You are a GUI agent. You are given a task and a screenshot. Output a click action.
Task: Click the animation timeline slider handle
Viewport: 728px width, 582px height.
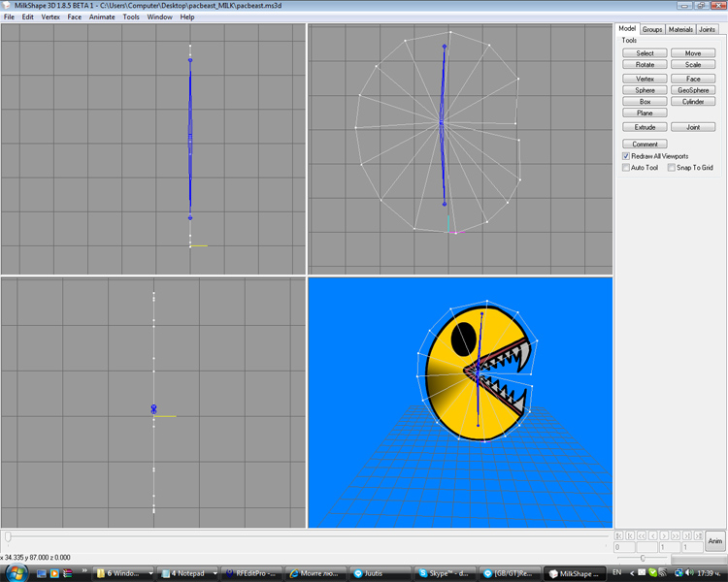(x=9, y=536)
